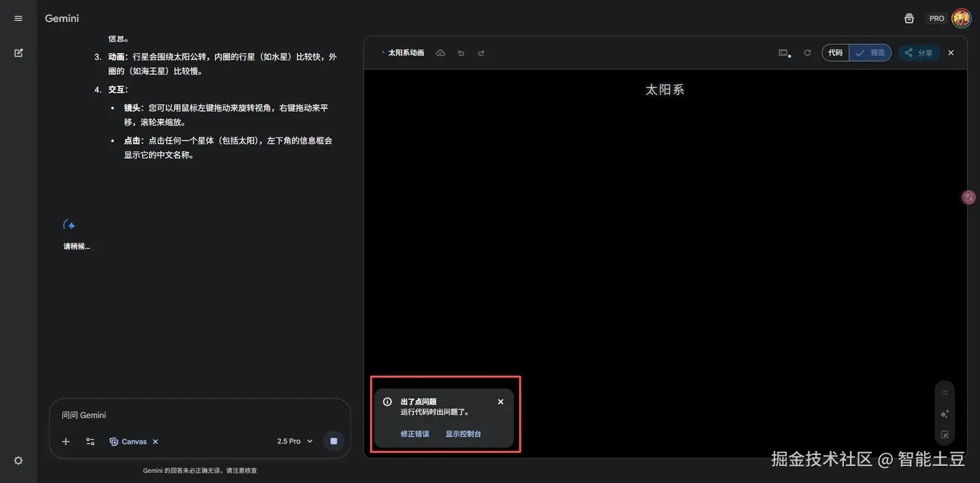
Task: Stop the response generation
Action: (333, 441)
